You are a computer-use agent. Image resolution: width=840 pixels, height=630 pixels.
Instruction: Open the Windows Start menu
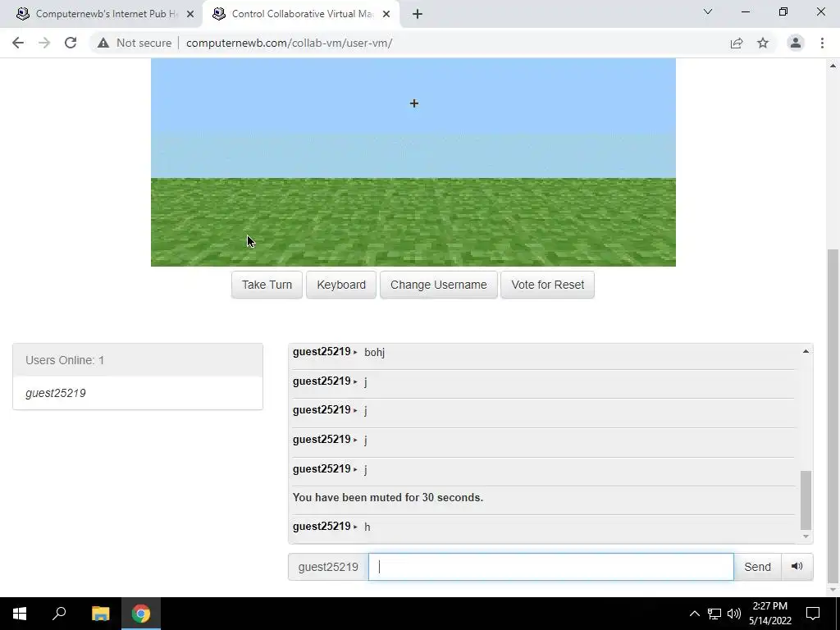coord(20,614)
